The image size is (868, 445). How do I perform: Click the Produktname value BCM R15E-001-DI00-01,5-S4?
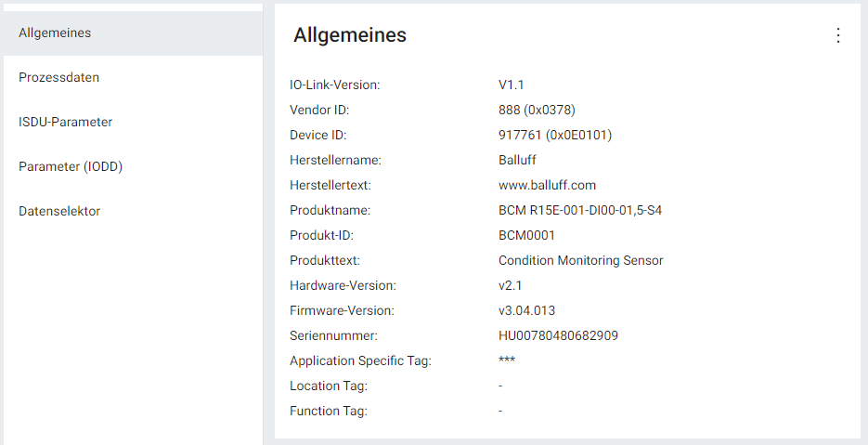579,210
